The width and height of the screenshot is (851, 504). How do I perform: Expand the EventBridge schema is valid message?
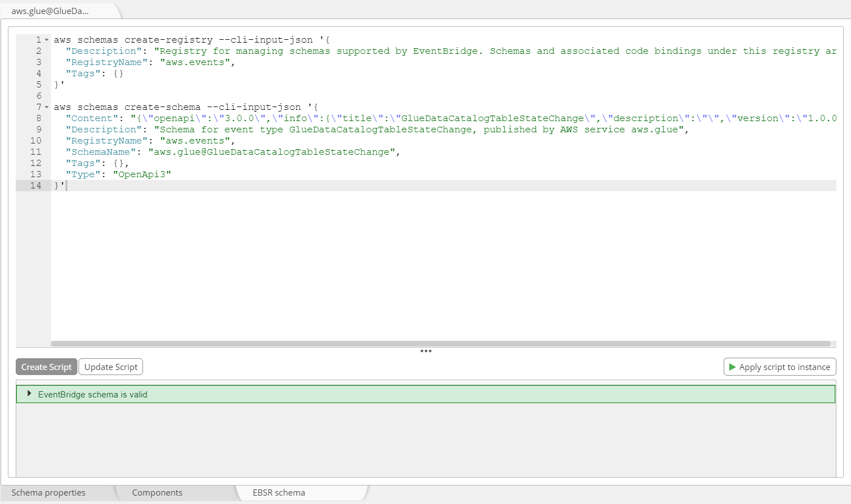click(29, 394)
